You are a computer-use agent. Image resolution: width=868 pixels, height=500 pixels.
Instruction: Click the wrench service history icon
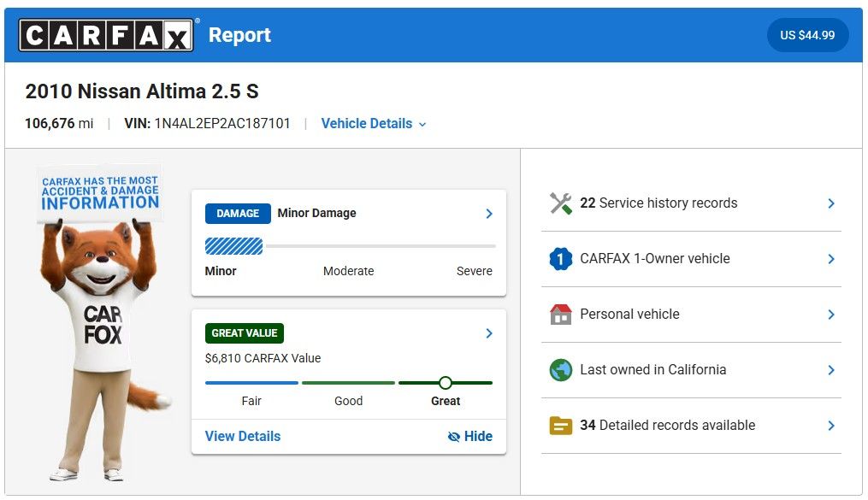point(561,203)
